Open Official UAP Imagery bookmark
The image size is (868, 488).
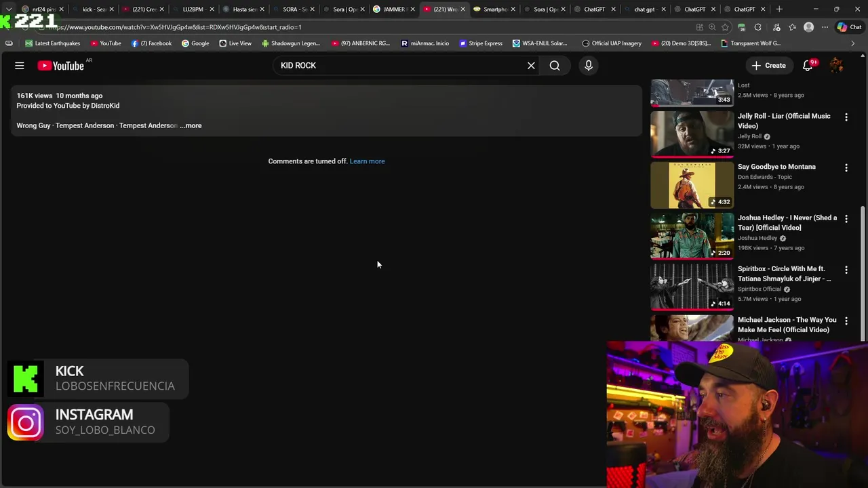coord(612,43)
